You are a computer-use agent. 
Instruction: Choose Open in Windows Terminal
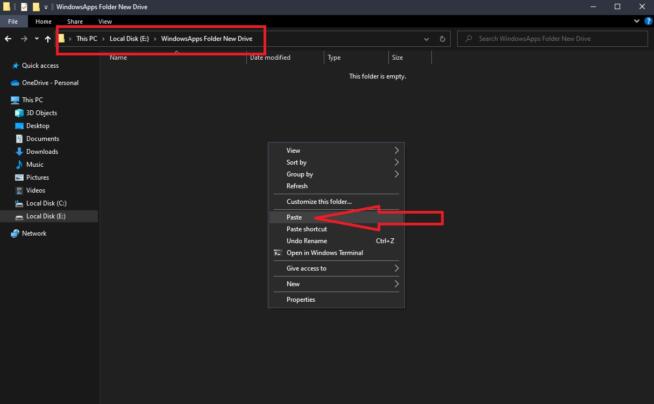coord(336,253)
